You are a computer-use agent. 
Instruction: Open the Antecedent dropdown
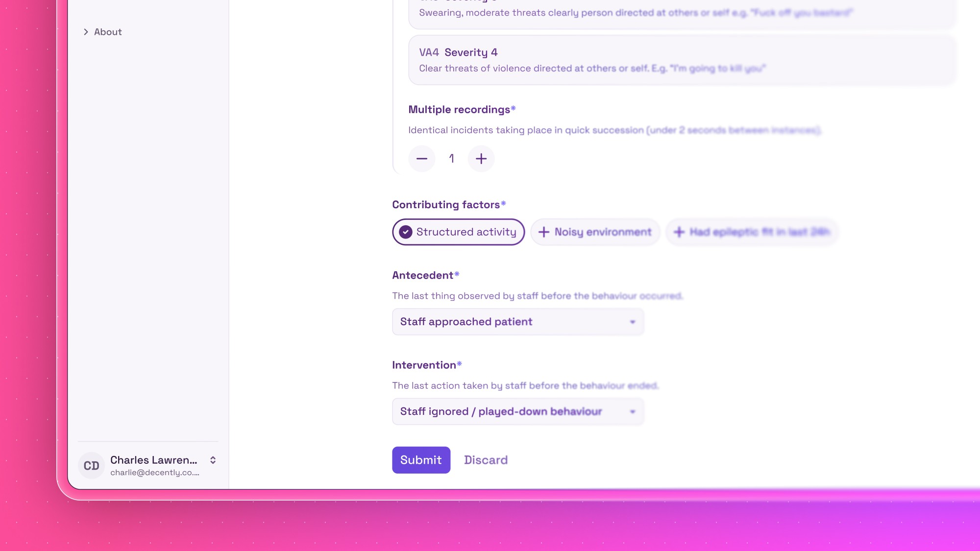point(517,322)
